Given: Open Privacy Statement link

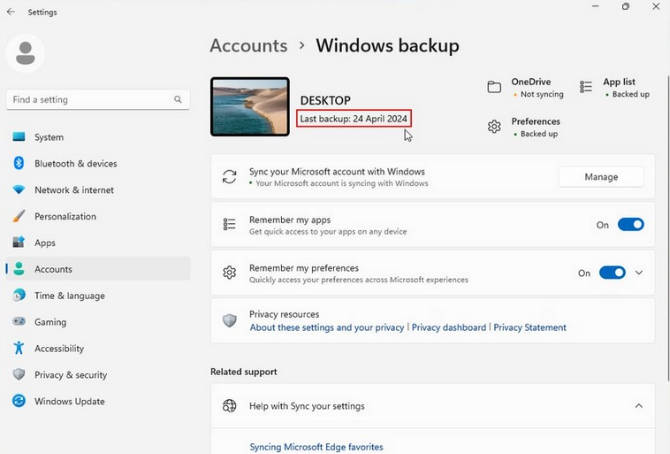Looking at the screenshot, I should point(530,327).
